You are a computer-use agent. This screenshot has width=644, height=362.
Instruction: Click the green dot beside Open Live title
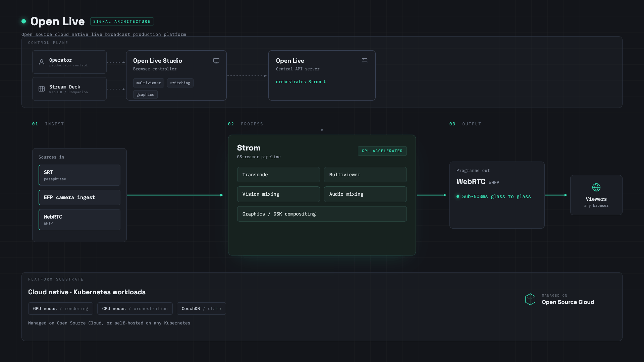click(24, 21)
